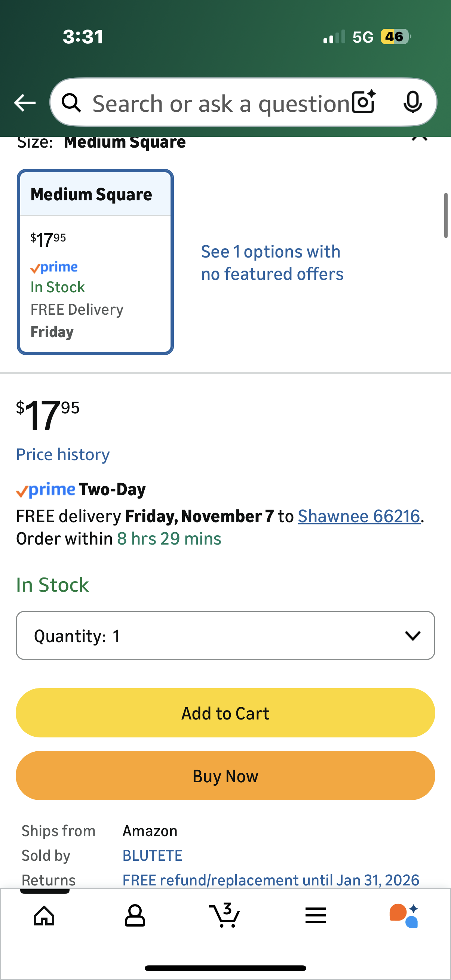Open the account profile tab

pyautogui.click(x=135, y=915)
